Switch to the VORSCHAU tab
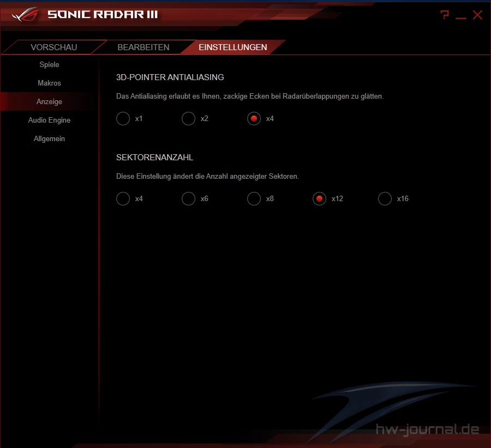Viewport: 491px width, 448px height. point(54,47)
